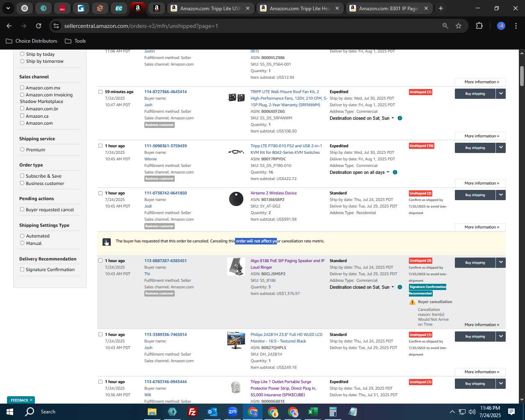Select Automated shipping settings type
This screenshot has height=420, width=525.
22,235
